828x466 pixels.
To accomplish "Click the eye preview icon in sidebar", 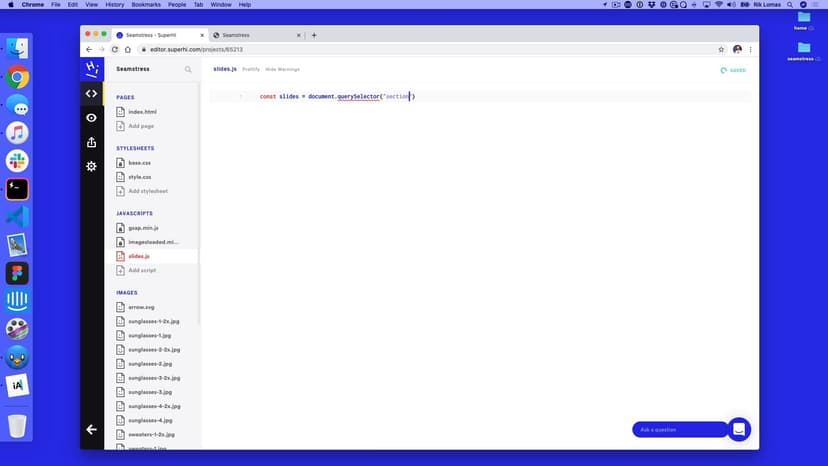I will [91, 118].
